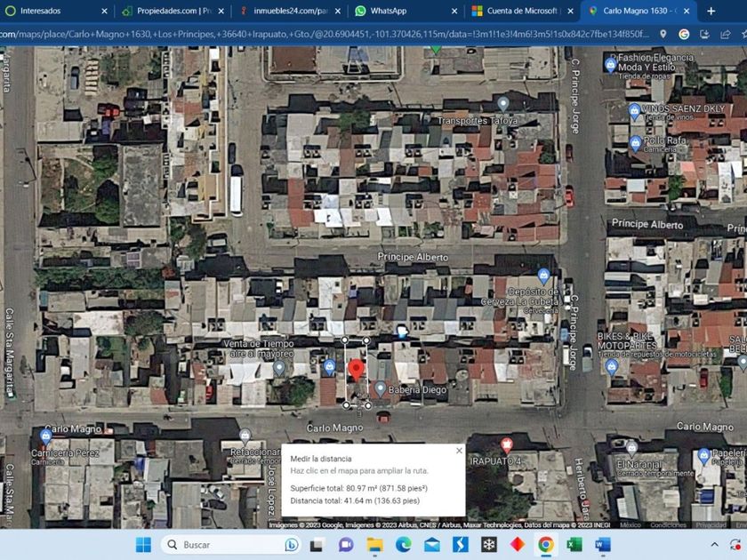Viewport: 747px width, 560px height.
Task: Click the top-right measurement corner point
Action: [365, 340]
